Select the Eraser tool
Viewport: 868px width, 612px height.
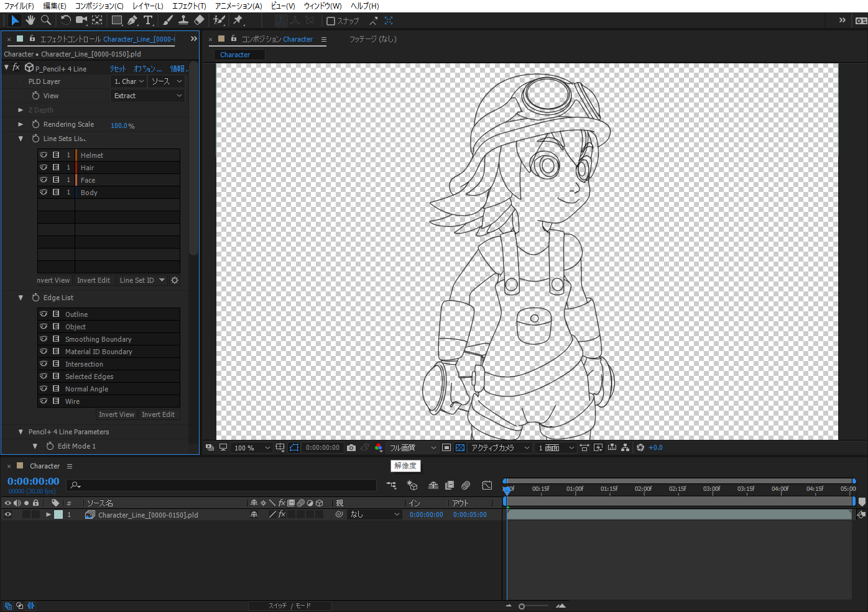199,21
